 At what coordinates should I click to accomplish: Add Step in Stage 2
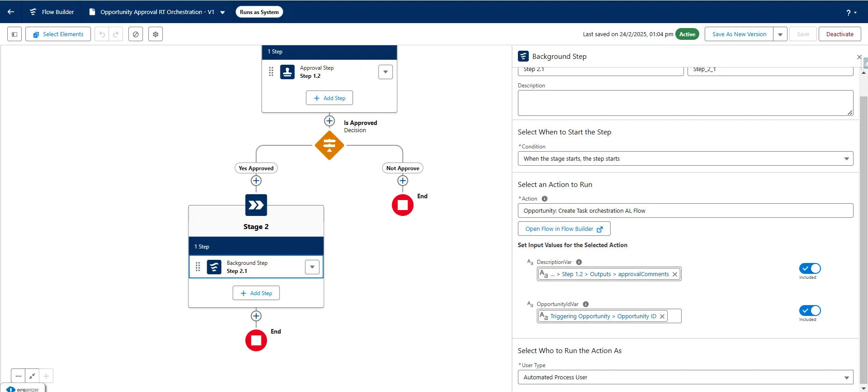[x=256, y=293]
